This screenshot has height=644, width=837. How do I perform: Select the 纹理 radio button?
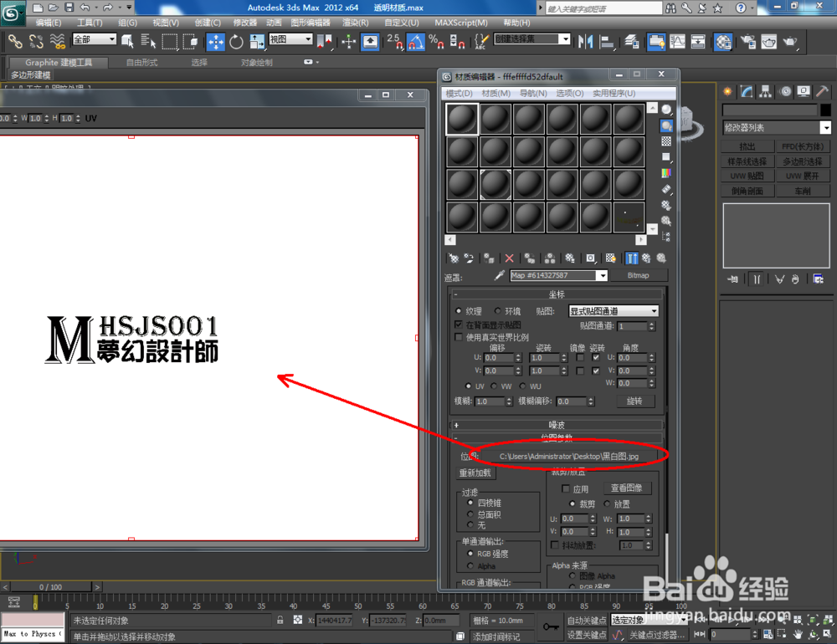(x=458, y=310)
